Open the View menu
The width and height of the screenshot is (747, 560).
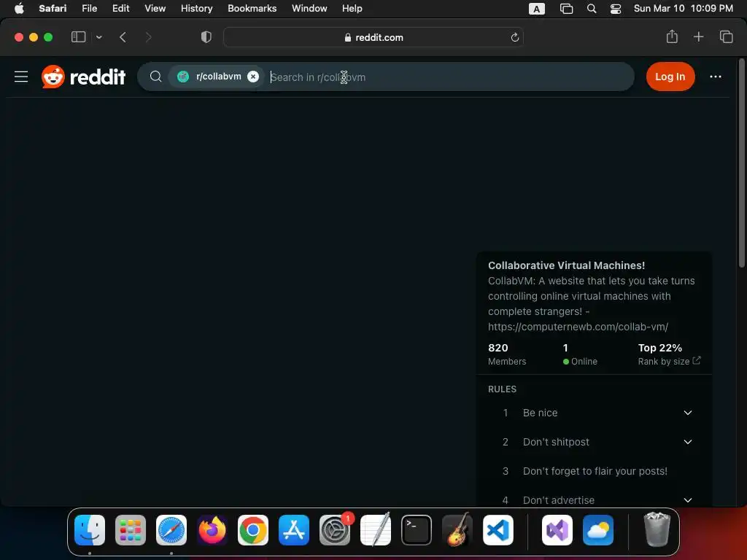[155, 8]
